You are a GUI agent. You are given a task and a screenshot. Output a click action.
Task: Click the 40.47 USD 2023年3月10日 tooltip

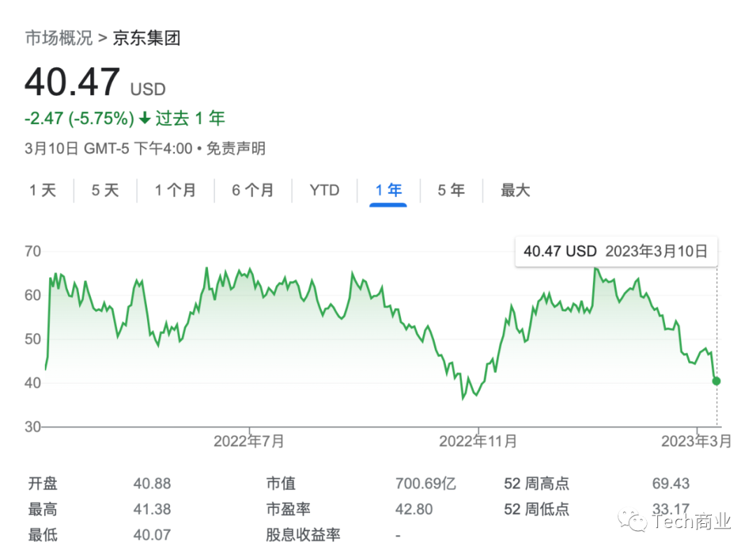pyautogui.click(x=616, y=251)
